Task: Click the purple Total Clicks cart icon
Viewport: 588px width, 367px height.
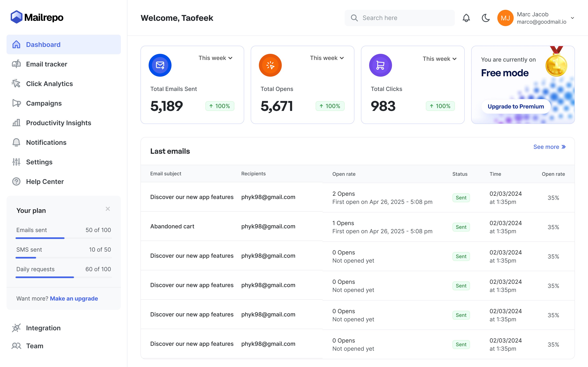Action: point(380,65)
